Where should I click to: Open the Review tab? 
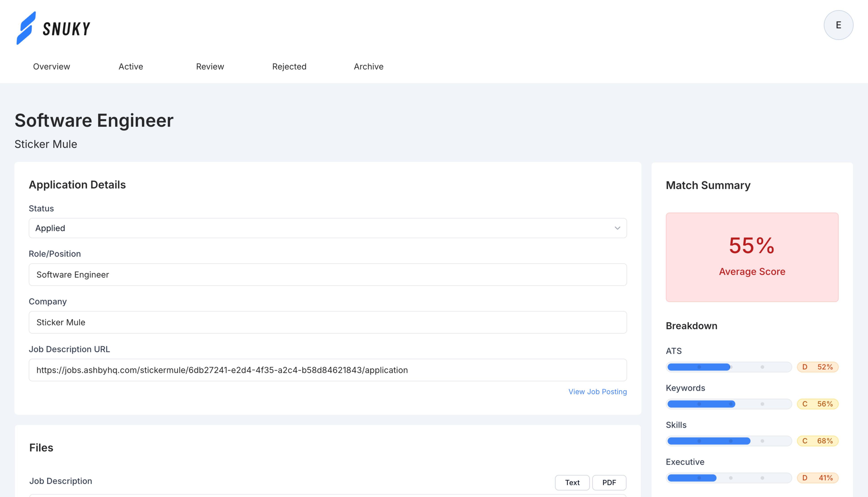(210, 67)
